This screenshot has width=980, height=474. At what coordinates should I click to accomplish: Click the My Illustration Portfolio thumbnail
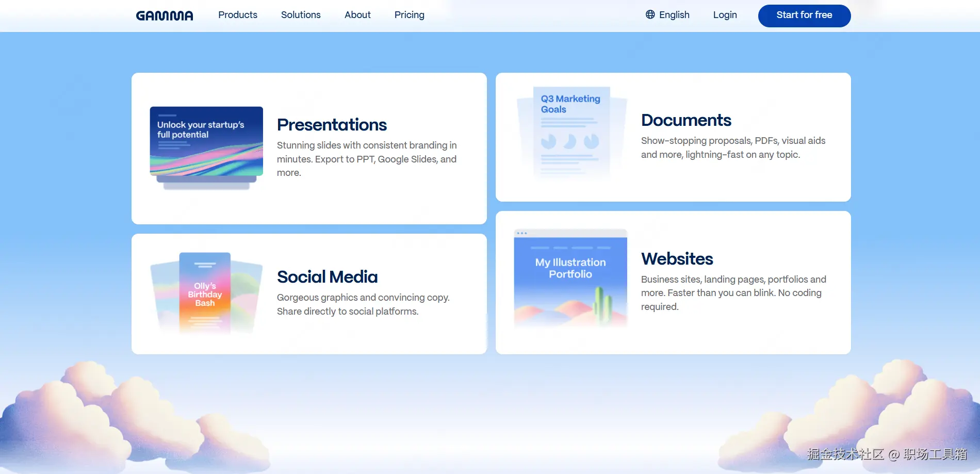(x=570, y=278)
